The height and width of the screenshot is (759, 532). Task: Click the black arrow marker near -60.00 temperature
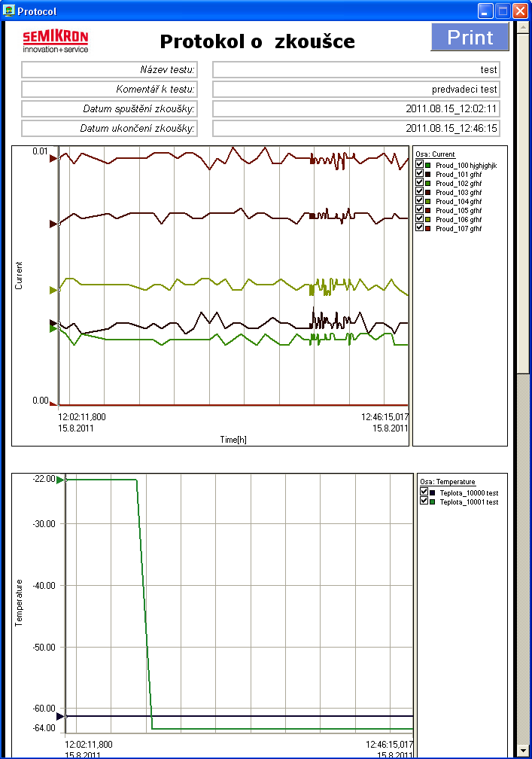61,716
